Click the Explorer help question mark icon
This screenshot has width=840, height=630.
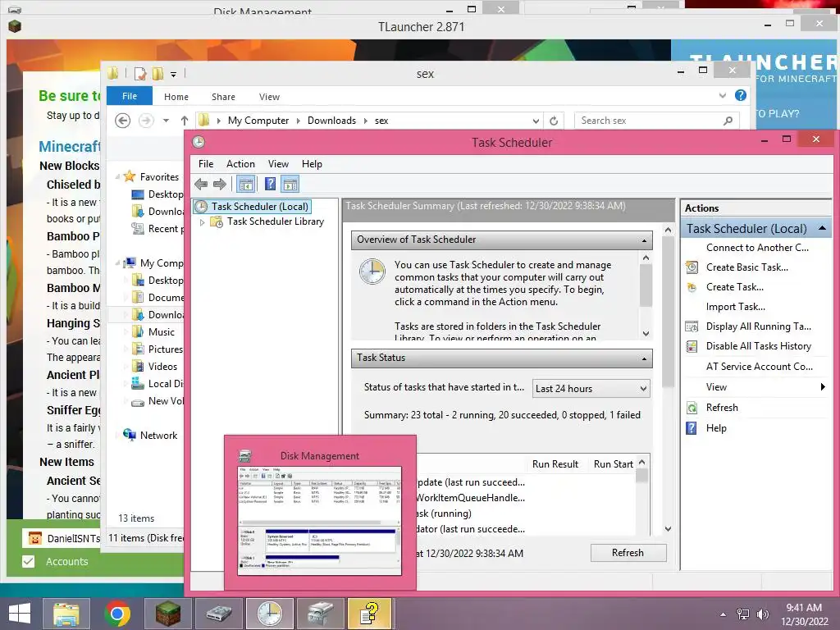coord(741,95)
